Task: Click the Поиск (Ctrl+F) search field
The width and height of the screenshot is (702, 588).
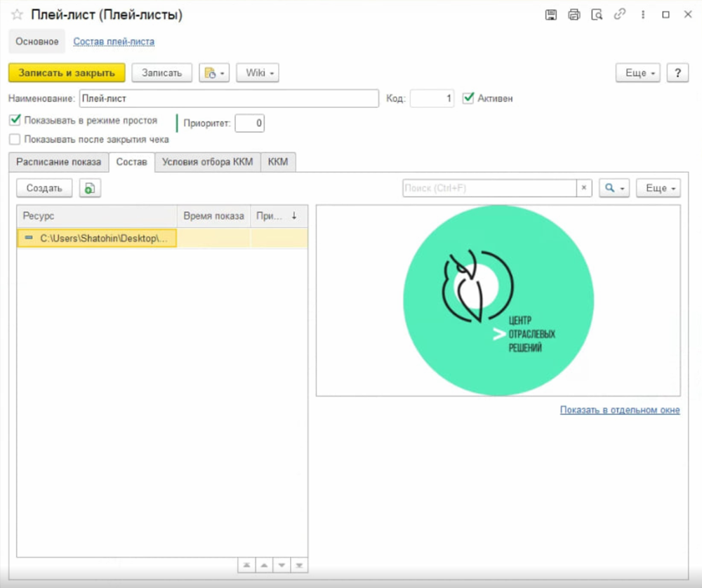Action: 489,188
